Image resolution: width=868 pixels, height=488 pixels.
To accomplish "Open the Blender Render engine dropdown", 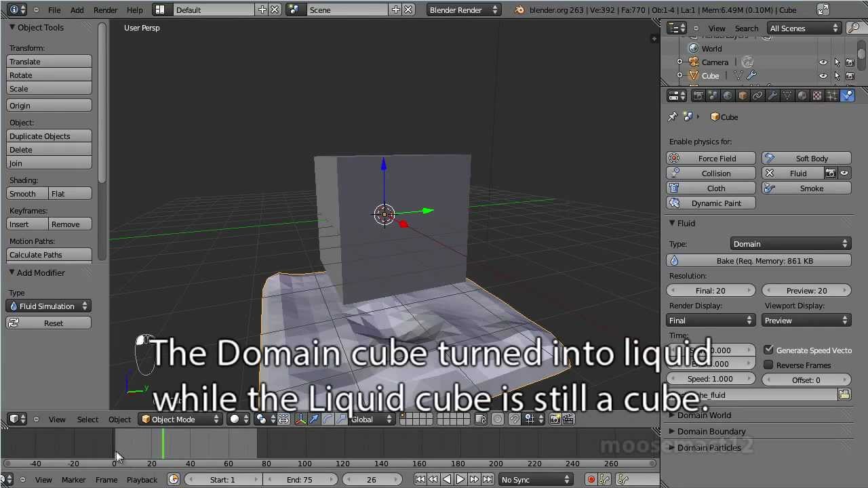I will (x=464, y=10).
